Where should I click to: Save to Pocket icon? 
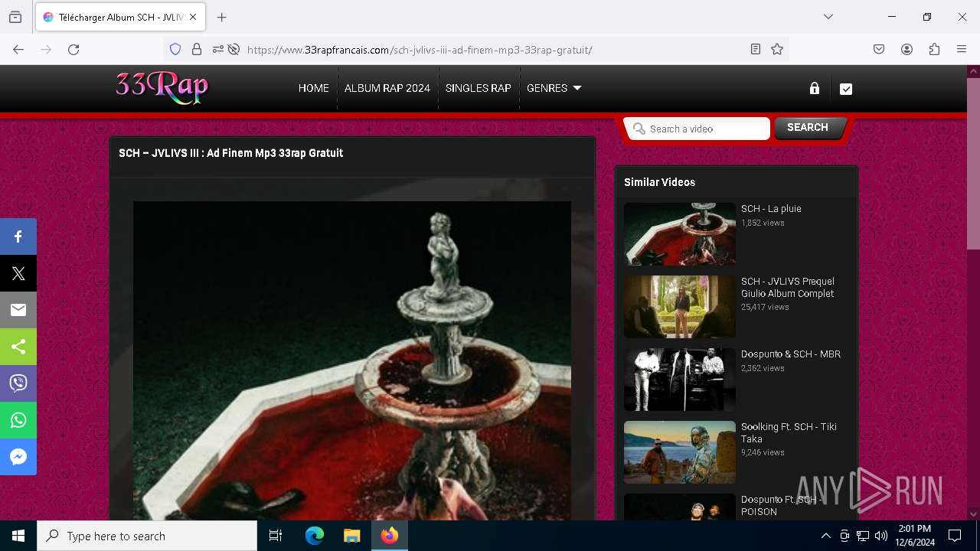tap(879, 50)
